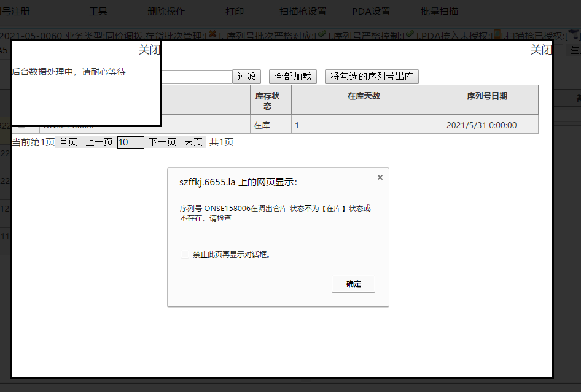
Task: Open the 工具 menu
Action: 98,12
